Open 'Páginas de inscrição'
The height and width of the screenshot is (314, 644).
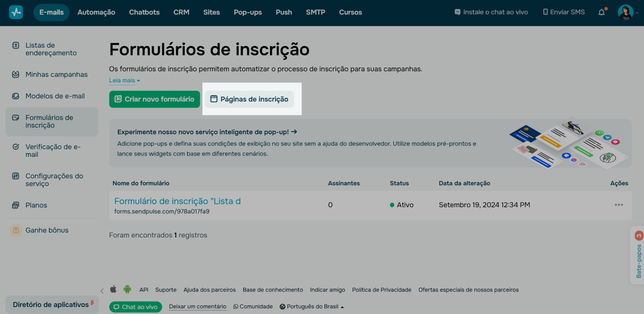(x=250, y=99)
